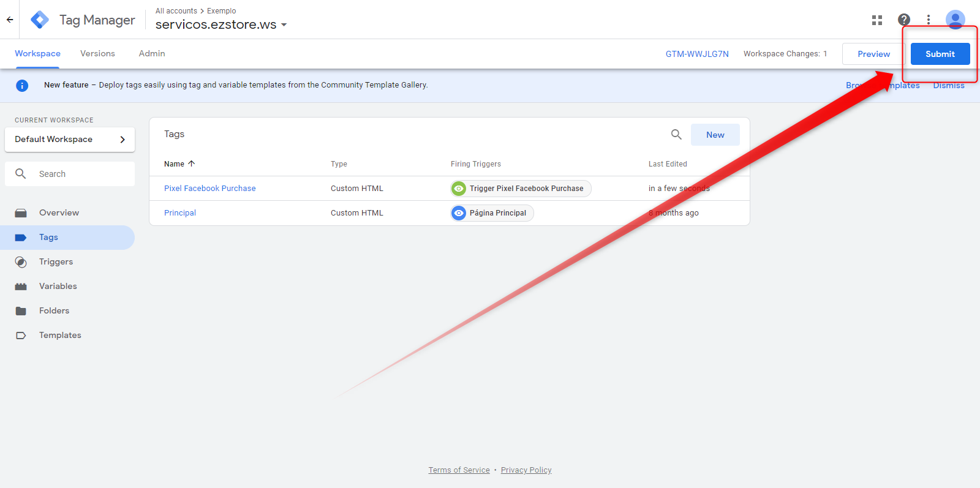Expand the Default Workspace selector
Screen dimensions: 980x488
click(x=70, y=140)
